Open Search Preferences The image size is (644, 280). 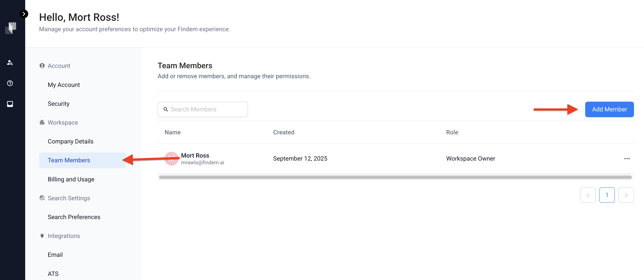click(x=74, y=217)
